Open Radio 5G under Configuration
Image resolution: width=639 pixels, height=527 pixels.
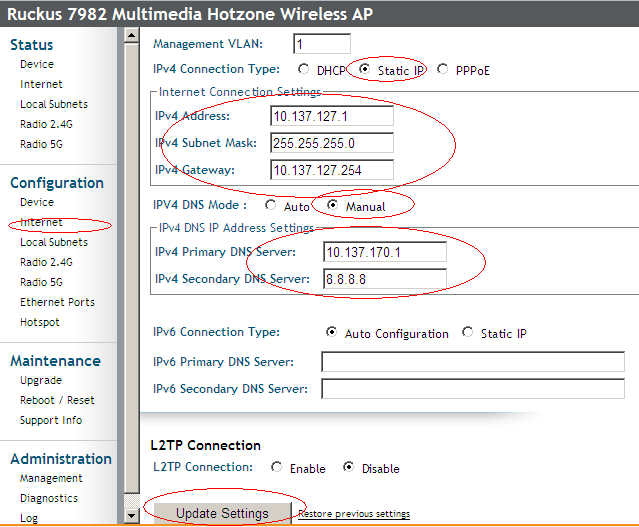tap(41, 282)
